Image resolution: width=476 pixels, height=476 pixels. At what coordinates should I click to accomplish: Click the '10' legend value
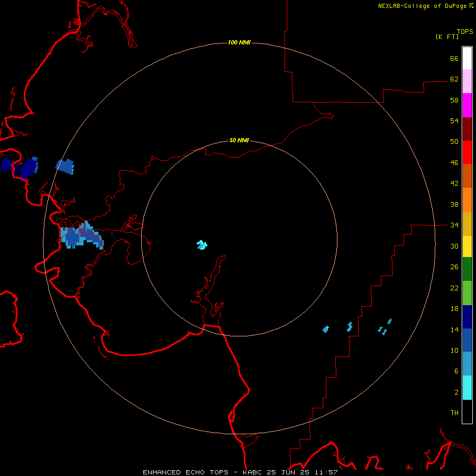coord(454,350)
